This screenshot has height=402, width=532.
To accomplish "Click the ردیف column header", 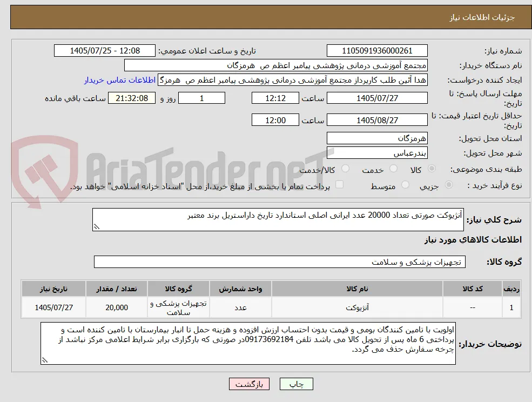I will point(511,289).
